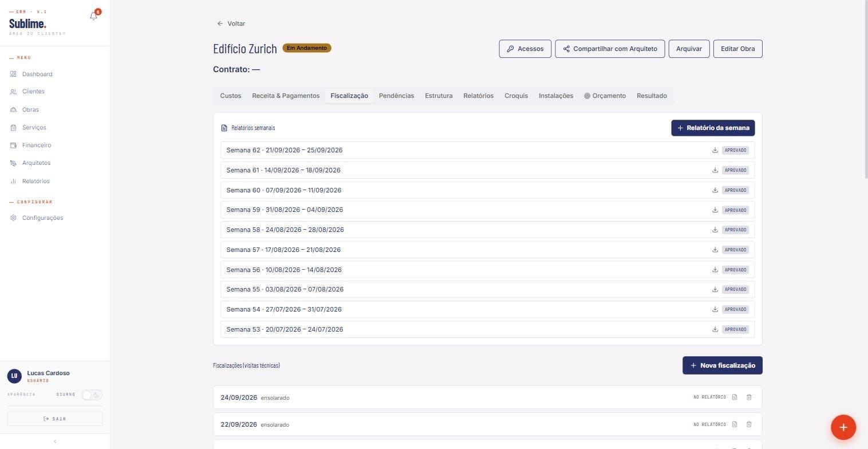
Task: Click the Sair logout button
Action: click(x=55, y=419)
